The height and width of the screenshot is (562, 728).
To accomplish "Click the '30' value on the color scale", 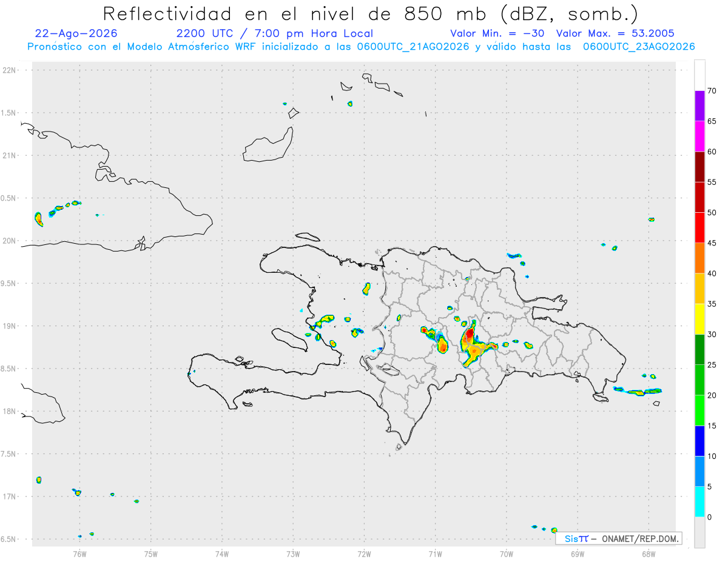I will tap(712, 335).
